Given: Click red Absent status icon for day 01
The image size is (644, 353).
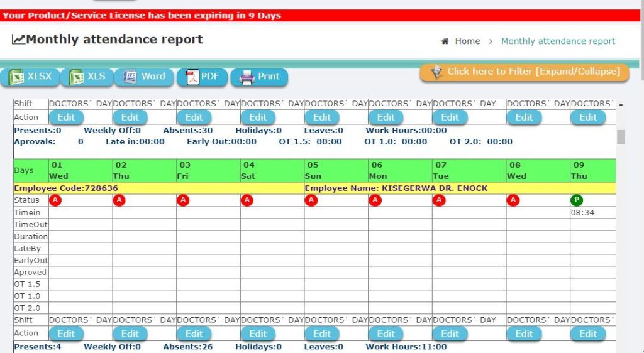Looking at the screenshot, I should tap(55, 200).
